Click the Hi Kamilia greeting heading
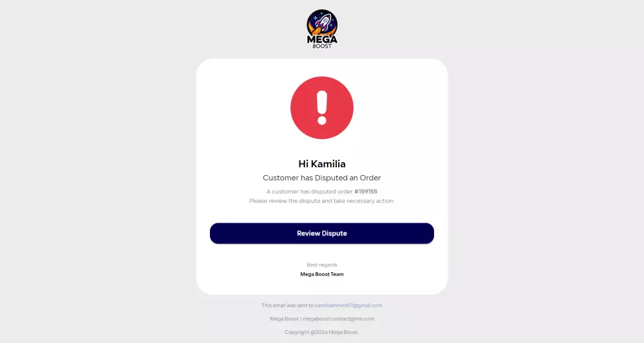 pos(322,163)
